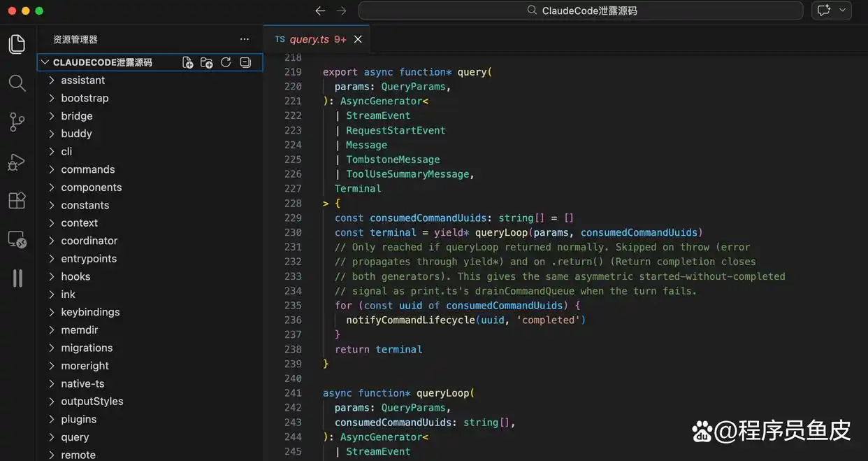The height and width of the screenshot is (461, 868).
Task: Go back with the navigation arrow
Action: coord(320,10)
